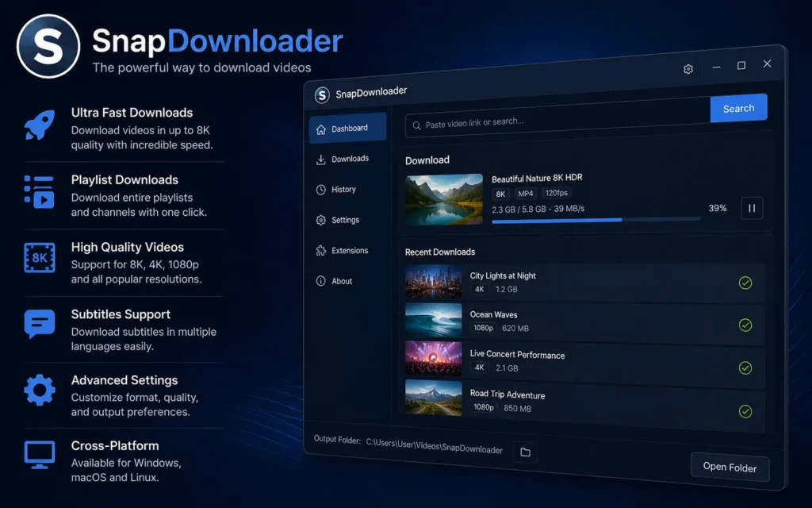Click the large SnapDownloader S logo

click(48, 46)
